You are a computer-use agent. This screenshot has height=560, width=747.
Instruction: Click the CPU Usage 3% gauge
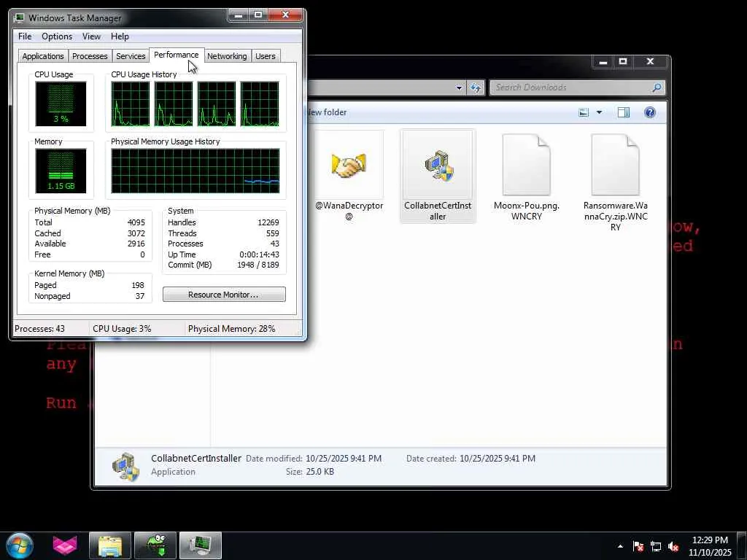pos(61,104)
